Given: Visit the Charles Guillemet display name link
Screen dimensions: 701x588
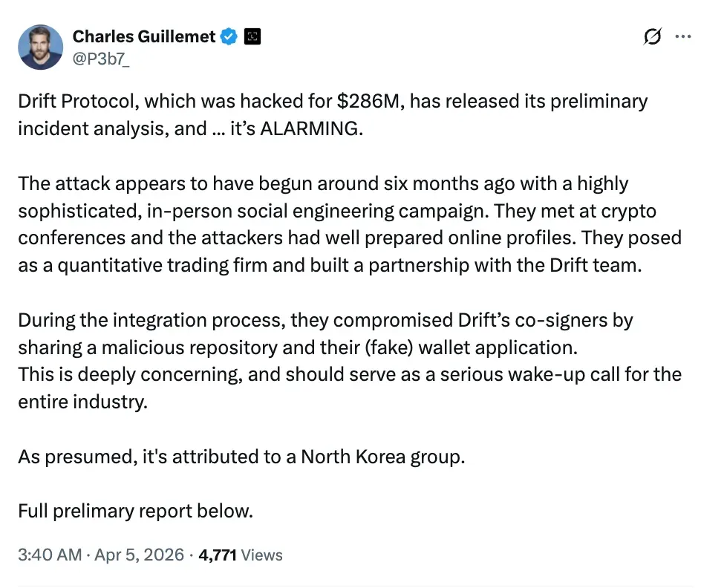Looking at the screenshot, I should [144, 36].
